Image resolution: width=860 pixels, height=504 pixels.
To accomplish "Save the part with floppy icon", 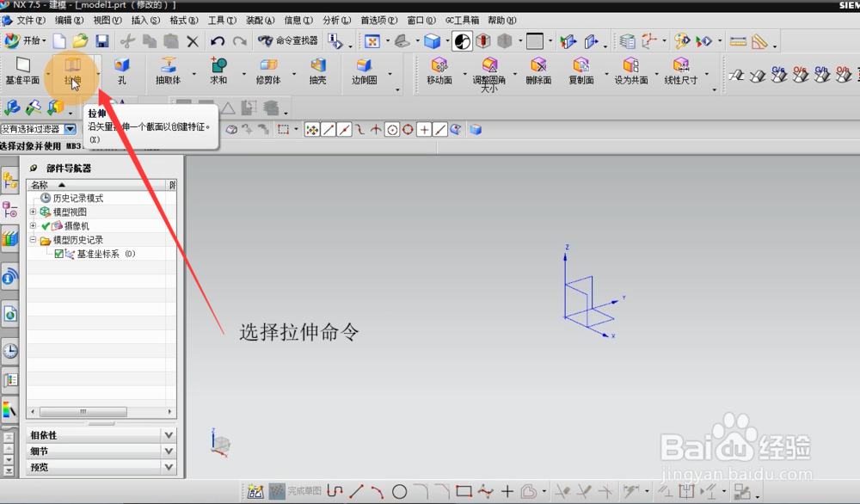I will (x=102, y=41).
